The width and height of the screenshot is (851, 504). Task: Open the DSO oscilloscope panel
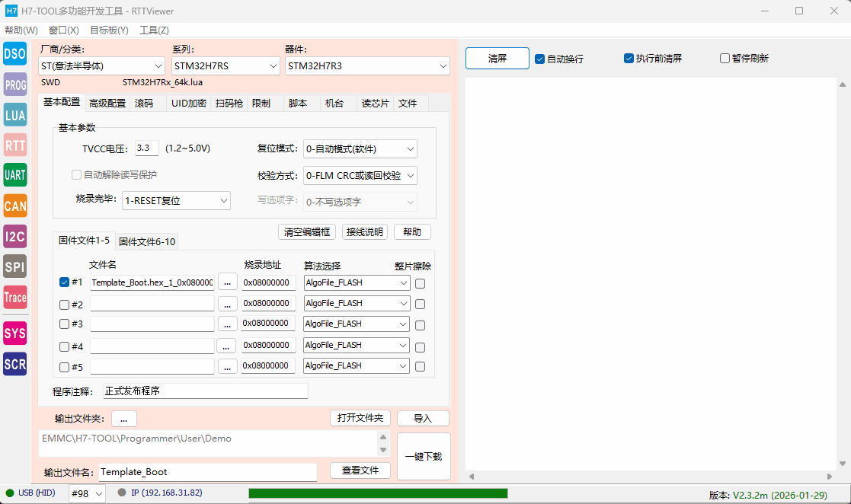[14, 54]
